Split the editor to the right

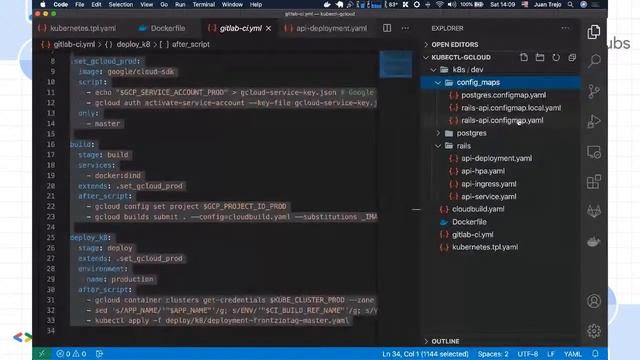(x=387, y=28)
